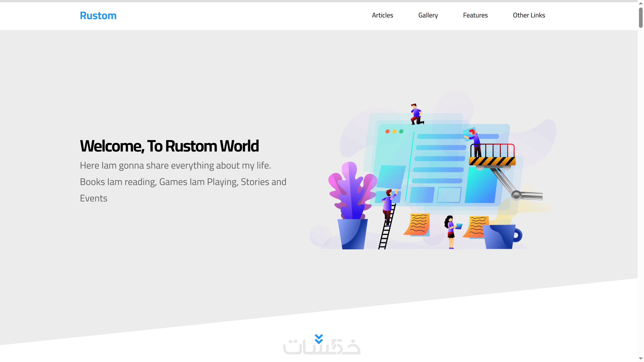Click the hero paragraph about my life

click(x=183, y=182)
